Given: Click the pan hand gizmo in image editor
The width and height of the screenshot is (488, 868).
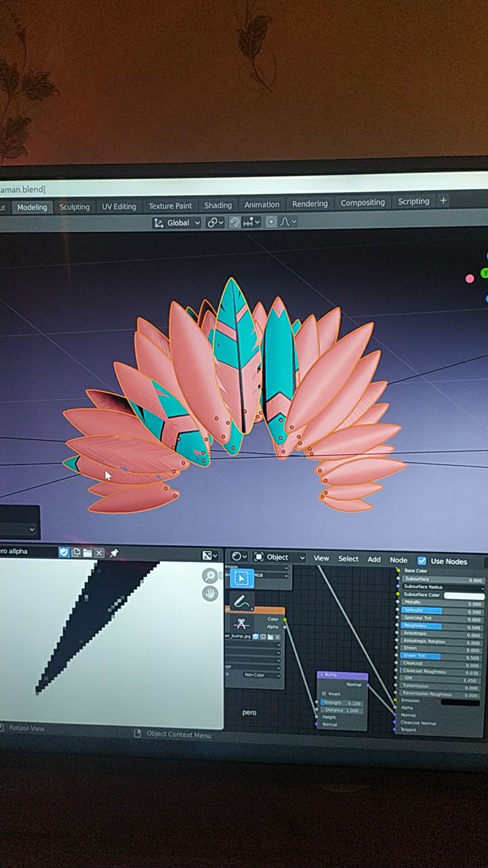Looking at the screenshot, I should pyautogui.click(x=210, y=593).
